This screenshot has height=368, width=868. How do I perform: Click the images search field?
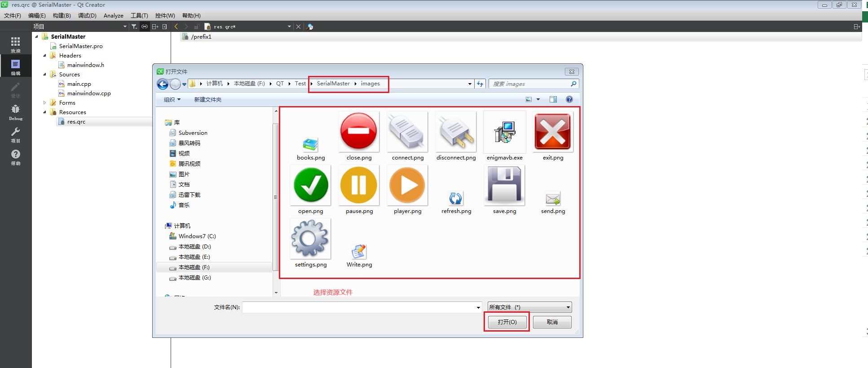tap(533, 84)
